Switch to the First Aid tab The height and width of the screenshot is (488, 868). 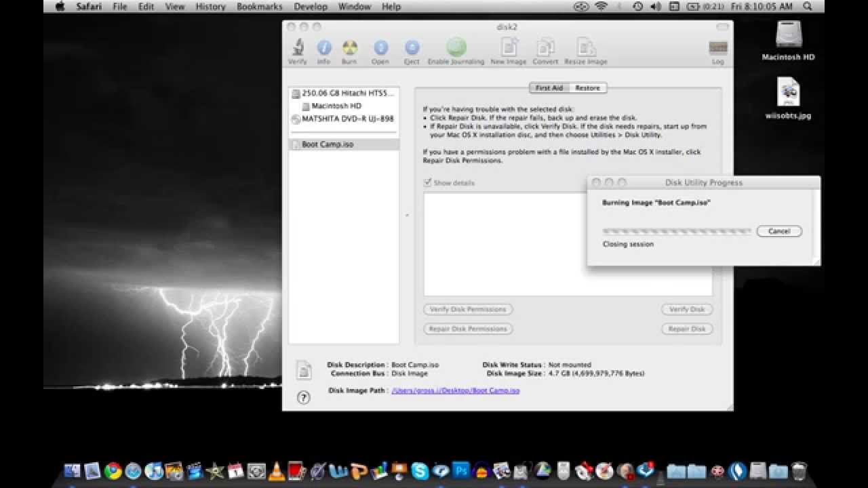(x=549, y=88)
